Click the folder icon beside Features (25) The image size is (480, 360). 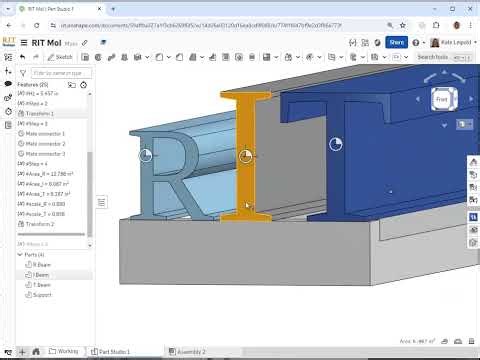[72, 85]
